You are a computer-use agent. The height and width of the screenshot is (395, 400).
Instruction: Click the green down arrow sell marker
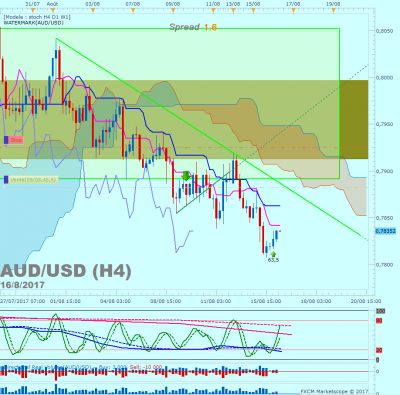click(x=186, y=176)
